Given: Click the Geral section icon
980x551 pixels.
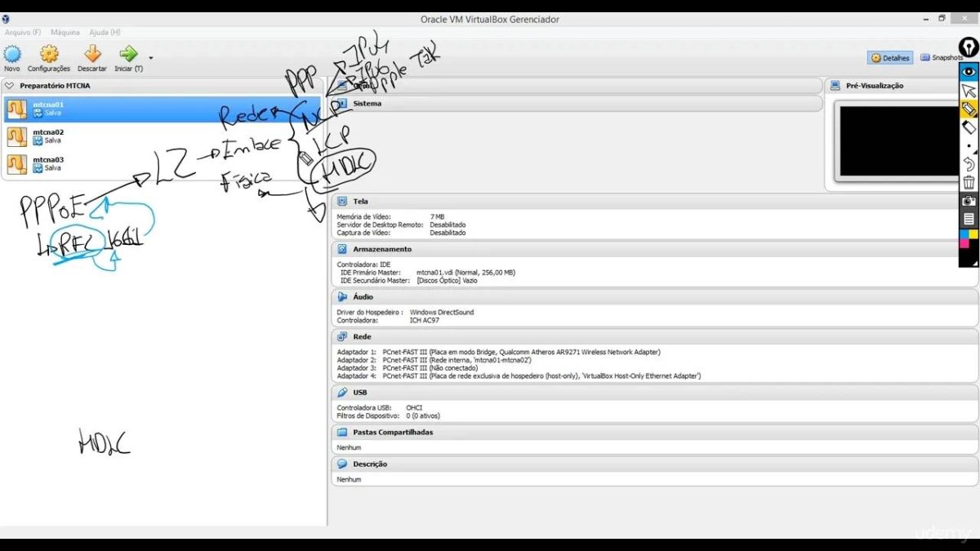Looking at the screenshot, I should coord(342,86).
